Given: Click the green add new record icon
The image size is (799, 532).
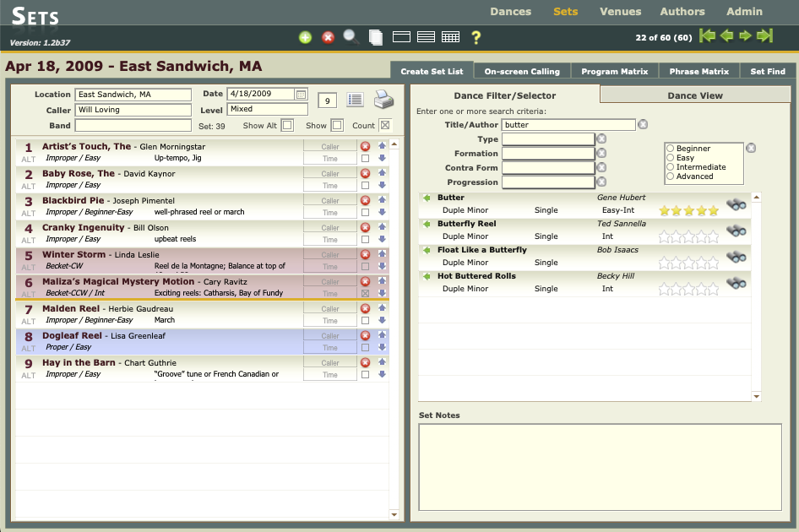Looking at the screenshot, I should 305,37.
